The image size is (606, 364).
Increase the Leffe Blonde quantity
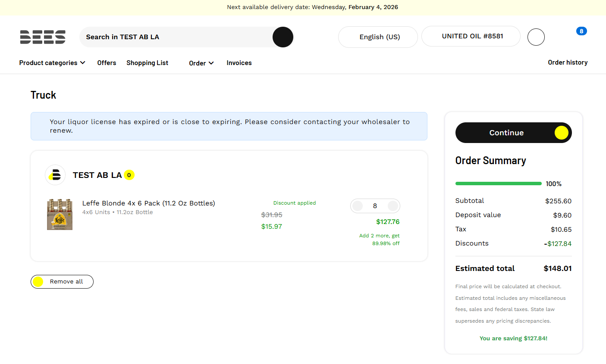point(393,206)
